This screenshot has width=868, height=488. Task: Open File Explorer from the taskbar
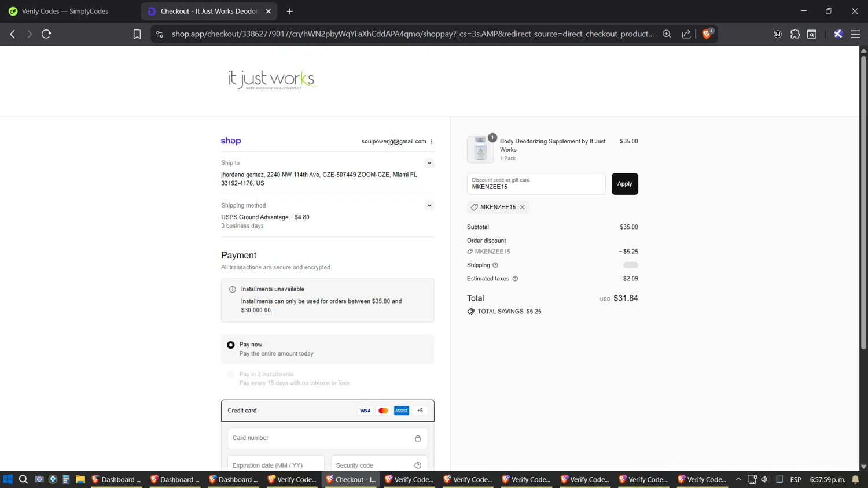(80, 479)
